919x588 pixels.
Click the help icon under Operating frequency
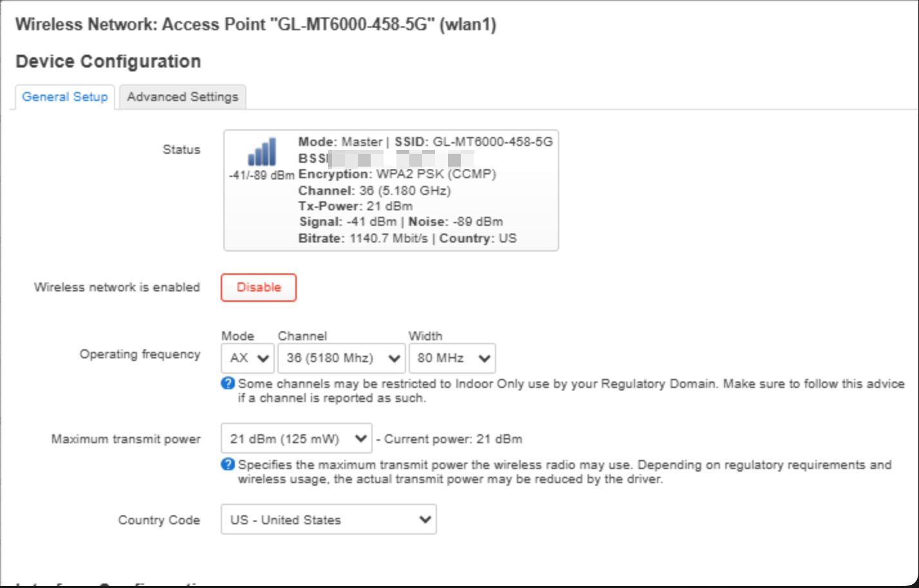point(228,383)
